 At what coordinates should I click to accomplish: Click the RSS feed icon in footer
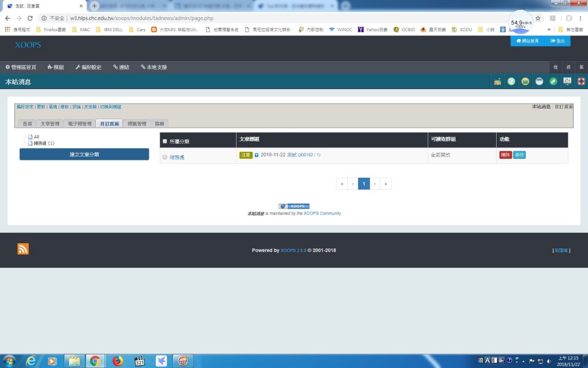(23, 249)
